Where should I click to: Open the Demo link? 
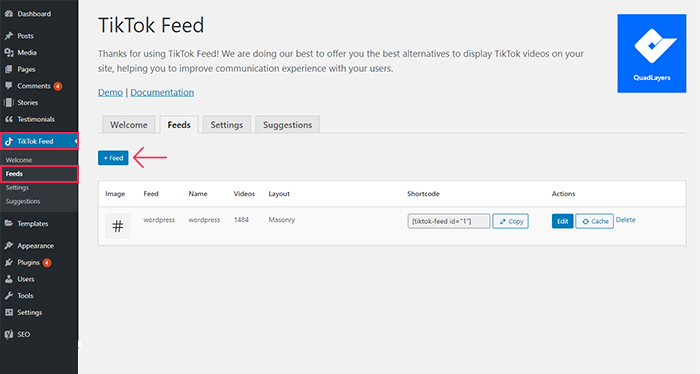[x=110, y=92]
